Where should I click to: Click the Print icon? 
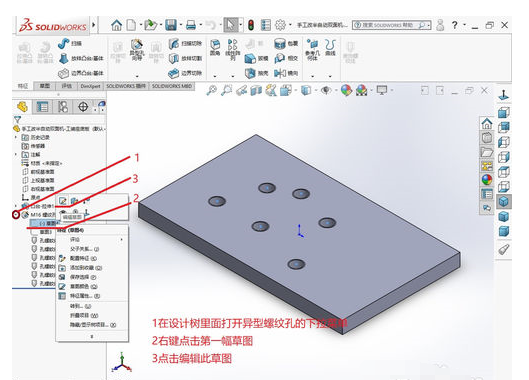coord(191,25)
